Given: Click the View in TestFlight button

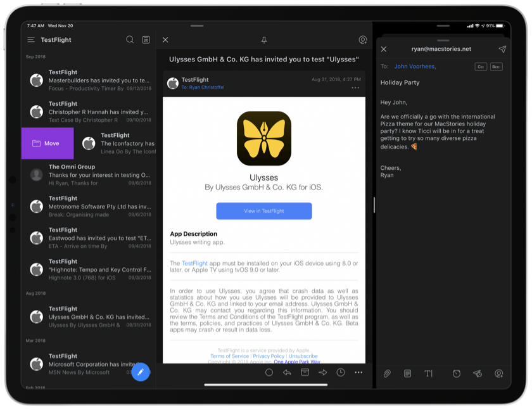Looking at the screenshot, I should 264,211.
